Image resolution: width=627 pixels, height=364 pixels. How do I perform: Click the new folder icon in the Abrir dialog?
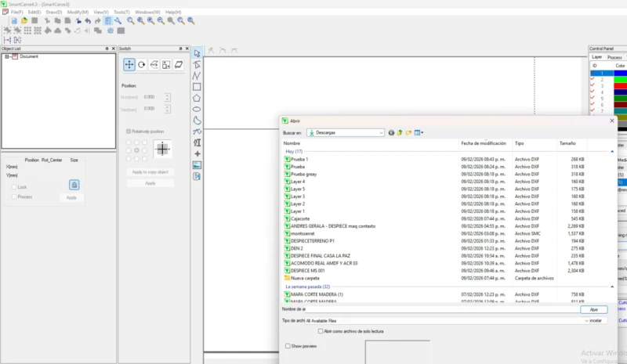coord(408,132)
